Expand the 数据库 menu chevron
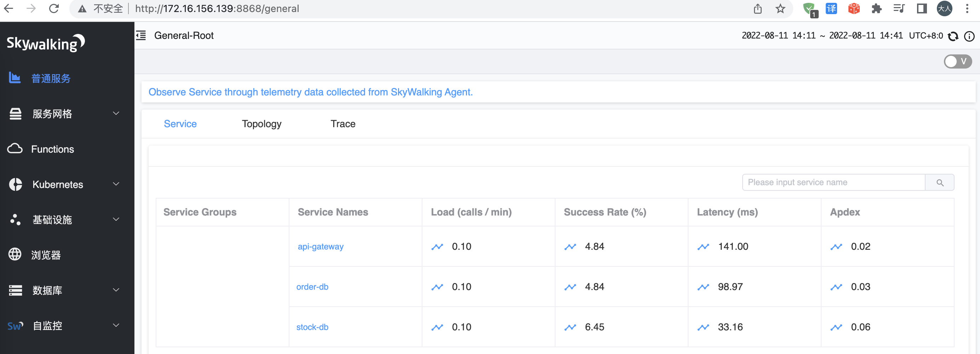This screenshot has height=354, width=980. 116,290
